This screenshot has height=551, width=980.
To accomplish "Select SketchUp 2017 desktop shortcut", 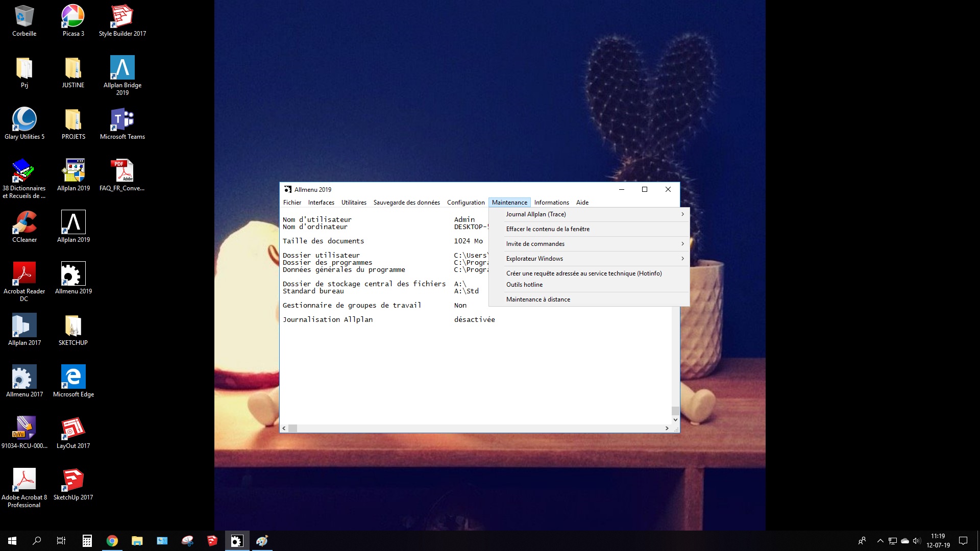I will click(x=73, y=485).
